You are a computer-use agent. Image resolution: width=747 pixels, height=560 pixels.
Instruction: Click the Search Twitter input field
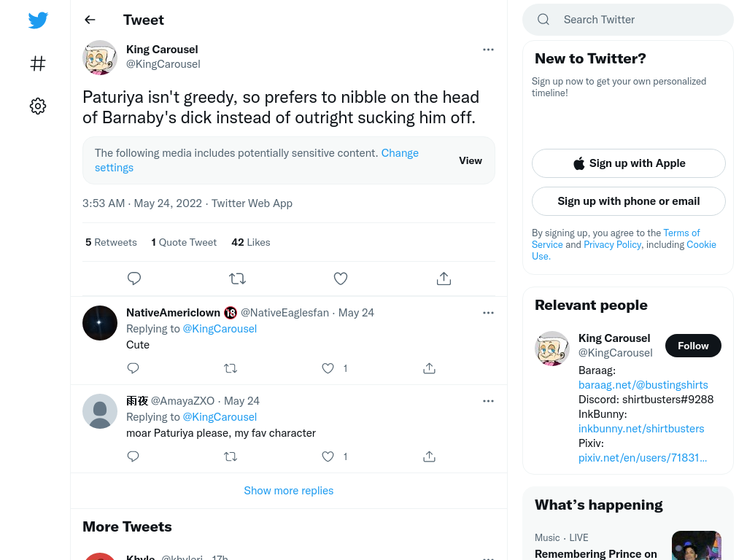pos(628,20)
